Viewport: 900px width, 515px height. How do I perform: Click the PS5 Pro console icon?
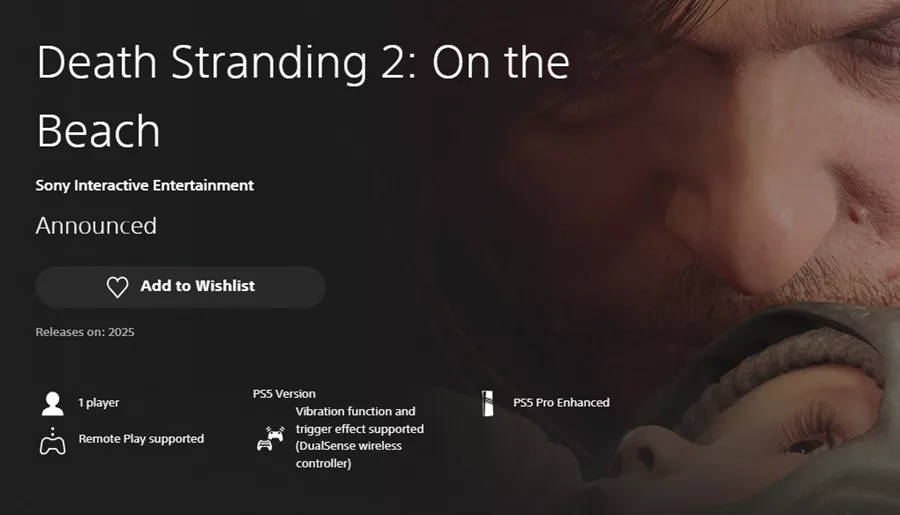pyautogui.click(x=488, y=403)
